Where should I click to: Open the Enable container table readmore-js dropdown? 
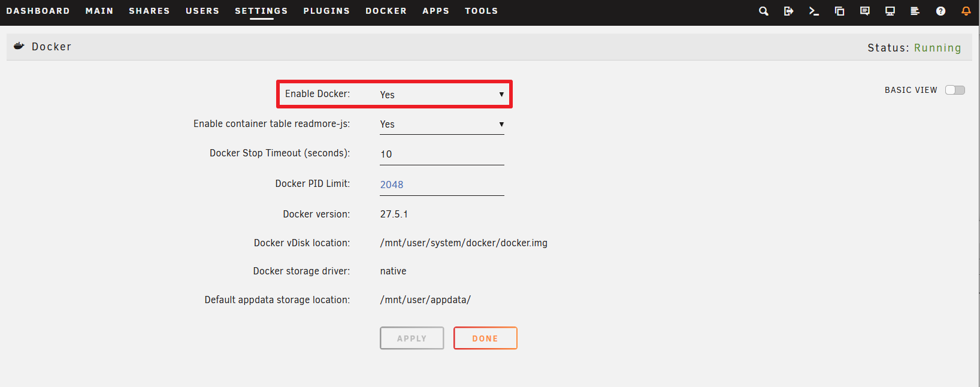point(442,124)
